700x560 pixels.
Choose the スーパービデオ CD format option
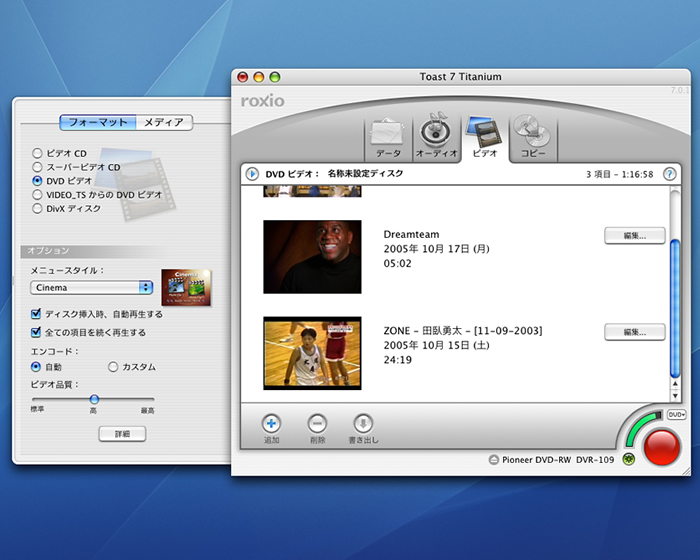click(x=37, y=167)
